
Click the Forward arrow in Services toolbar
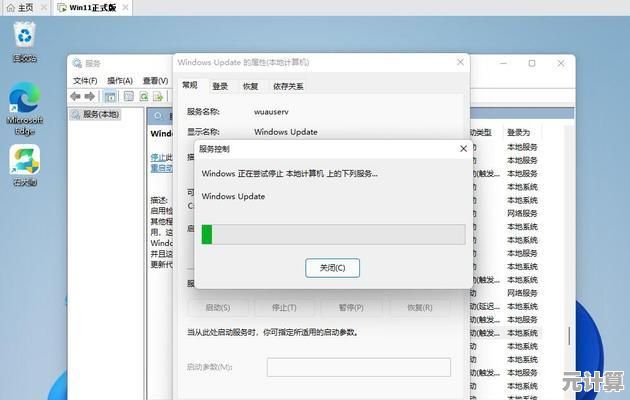point(90,96)
